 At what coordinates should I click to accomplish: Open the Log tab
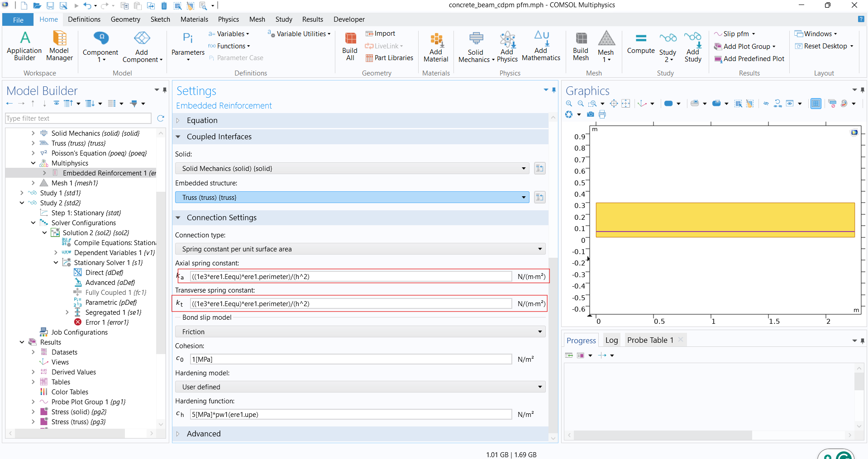point(611,340)
